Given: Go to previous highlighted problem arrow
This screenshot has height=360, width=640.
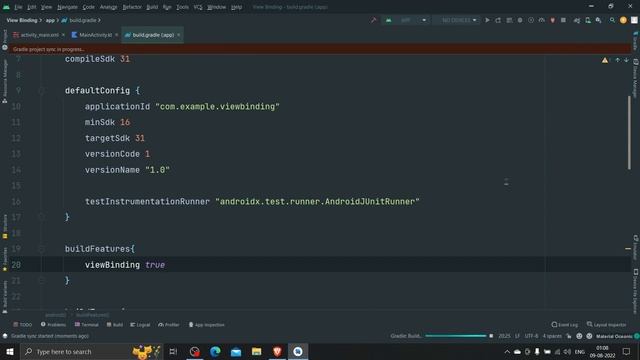Looking at the screenshot, I should click(x=618, y=60).
